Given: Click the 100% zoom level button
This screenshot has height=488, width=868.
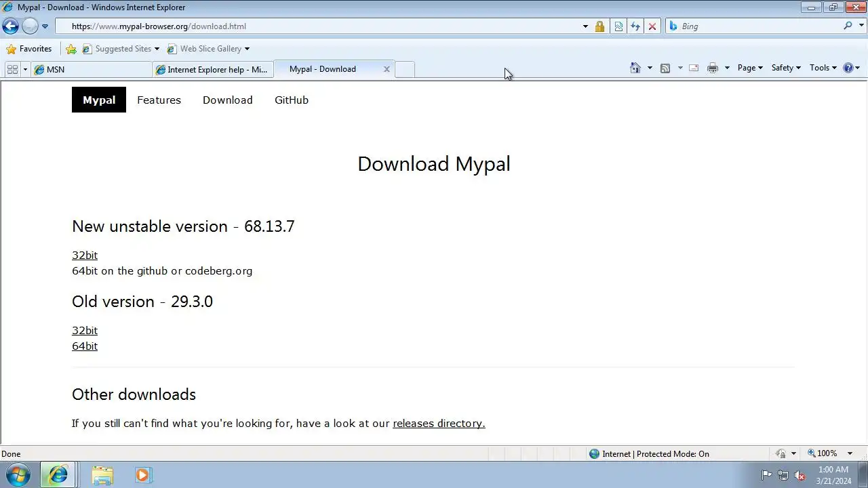Looking at the screenshot, I should (822, 453).
